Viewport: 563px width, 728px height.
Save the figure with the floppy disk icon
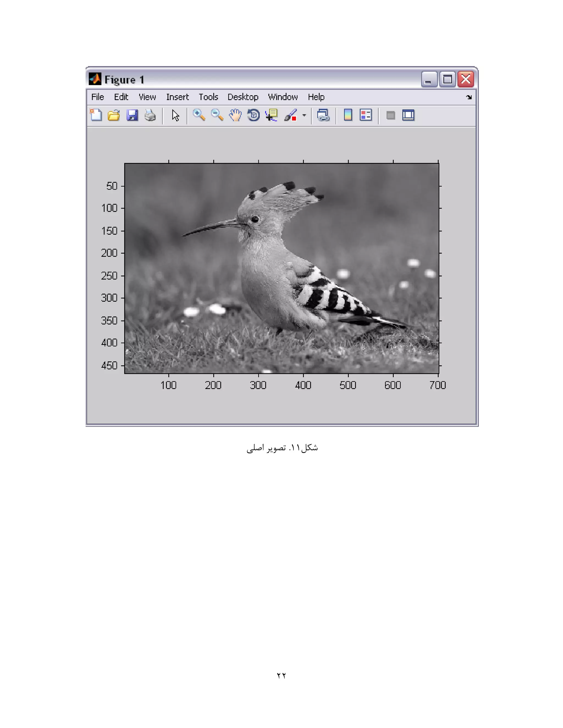point(132,115)
